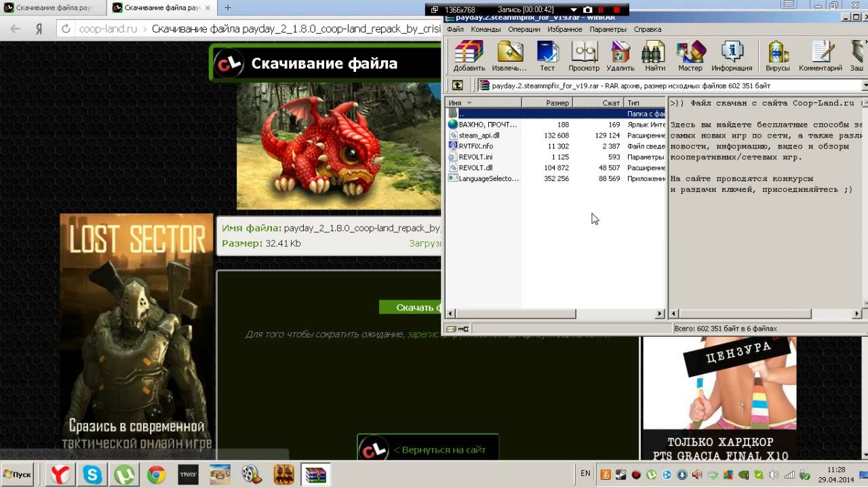Open Google Chrome from the taskbar
Screen dimensions: 868x488
[x=157, y=474]
